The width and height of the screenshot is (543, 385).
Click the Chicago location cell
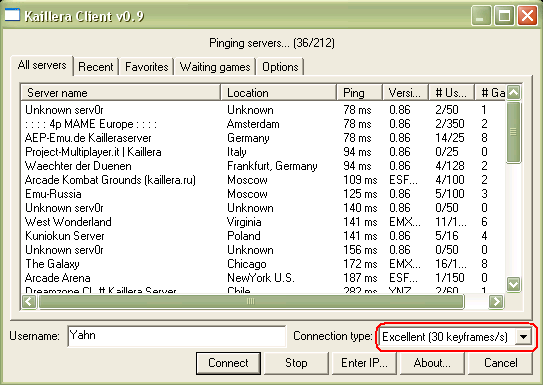(247, 264)
